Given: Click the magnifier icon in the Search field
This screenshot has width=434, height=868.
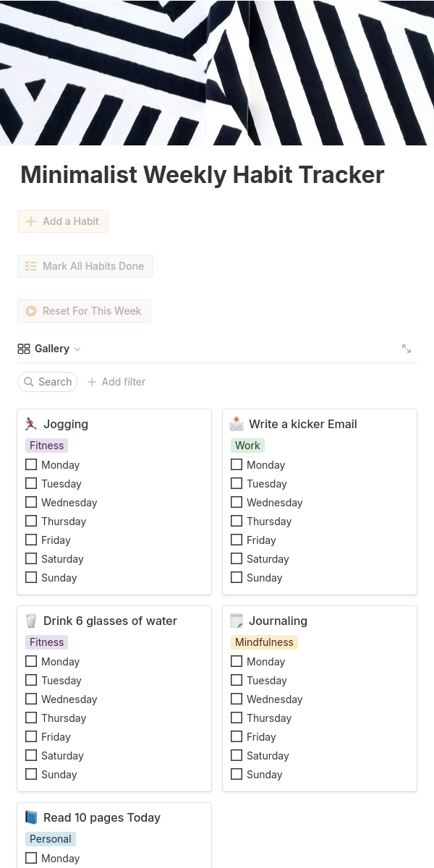Looking at the screenshot, I should coord(29,382).
